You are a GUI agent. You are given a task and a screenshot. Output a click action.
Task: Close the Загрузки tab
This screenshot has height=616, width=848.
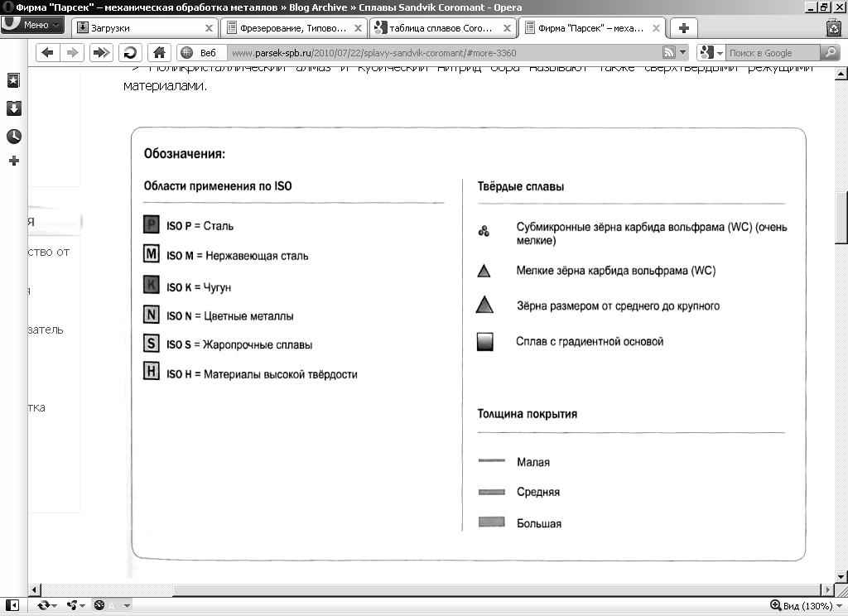point(209,28)
